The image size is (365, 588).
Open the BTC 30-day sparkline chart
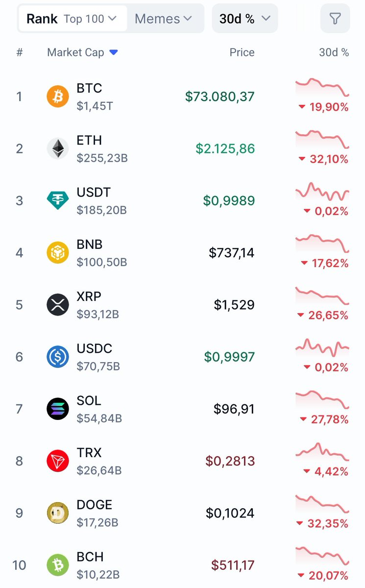point(322,87)
